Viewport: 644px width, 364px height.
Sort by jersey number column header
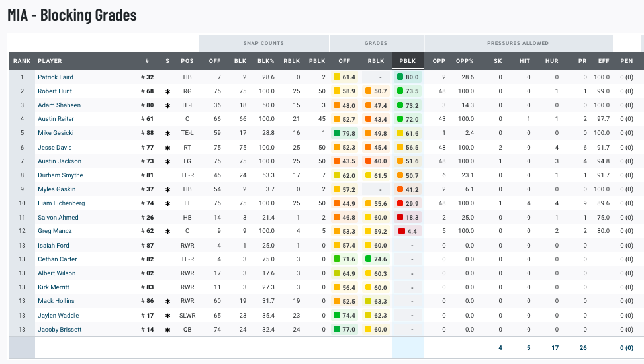147,61
